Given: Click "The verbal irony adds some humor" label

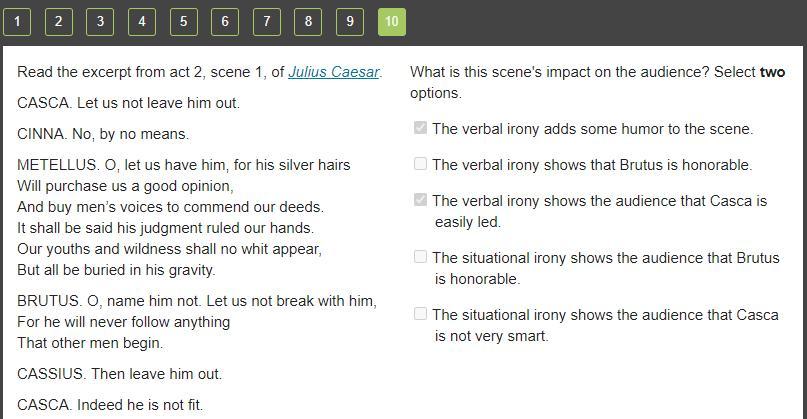Looking at the screenshot, I should 592,129.
